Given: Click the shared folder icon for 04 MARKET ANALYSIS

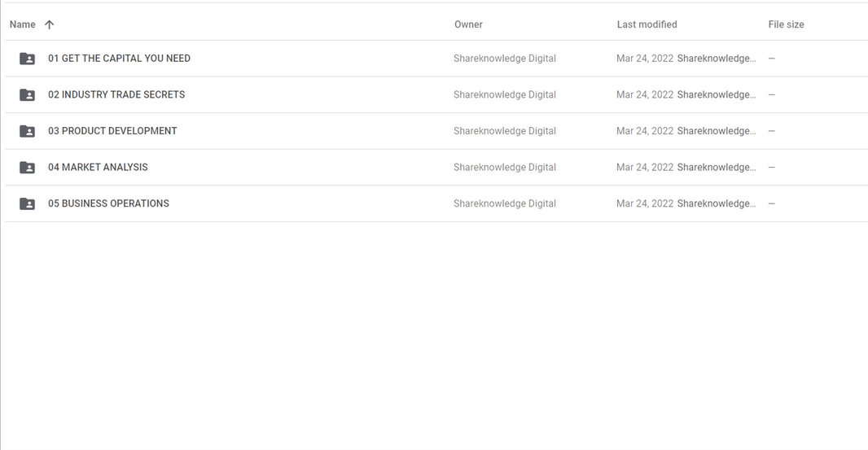Looking at the screenshot, I should point(27,167).
